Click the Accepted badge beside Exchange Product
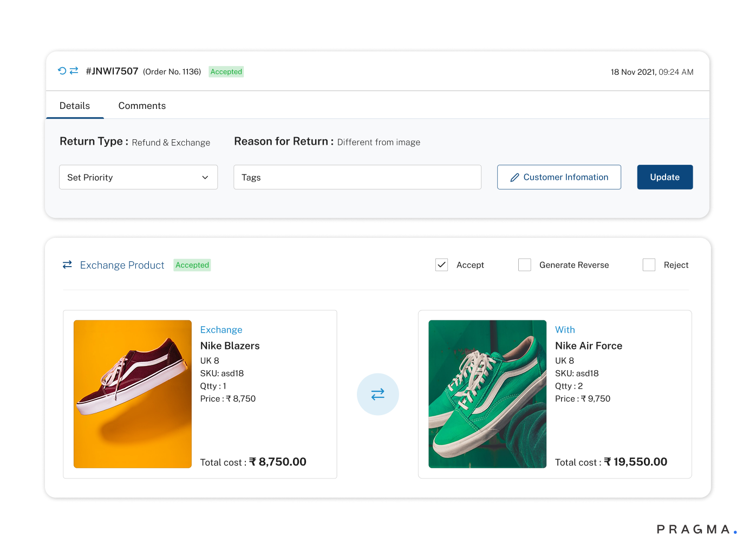756x549 pixels. [192, 265]
